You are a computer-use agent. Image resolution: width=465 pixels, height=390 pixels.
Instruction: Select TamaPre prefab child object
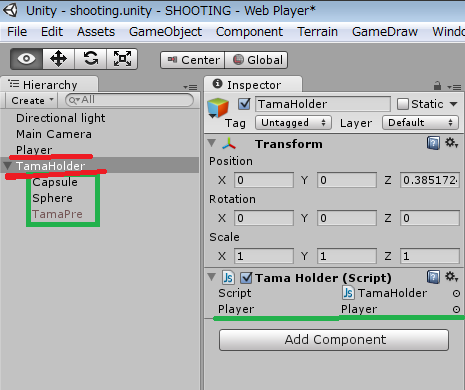click(57, 214)
